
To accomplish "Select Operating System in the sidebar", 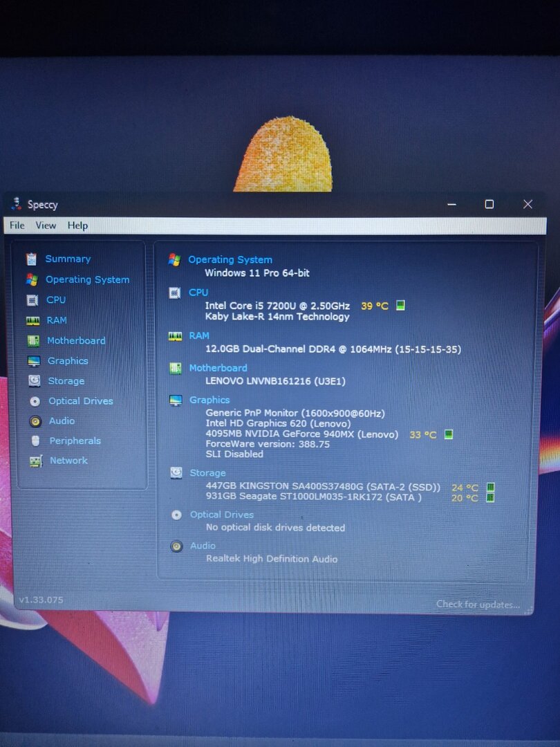I will (88, 279).
